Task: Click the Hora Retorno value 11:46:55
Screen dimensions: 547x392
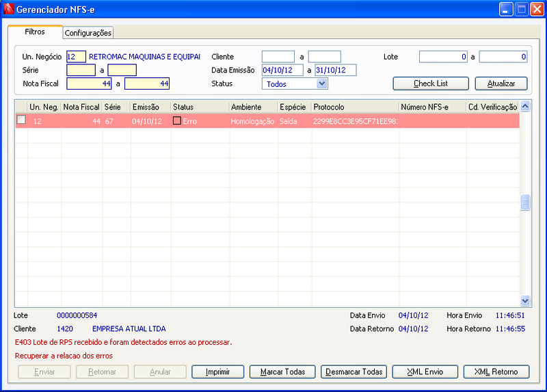Action: 510,329
